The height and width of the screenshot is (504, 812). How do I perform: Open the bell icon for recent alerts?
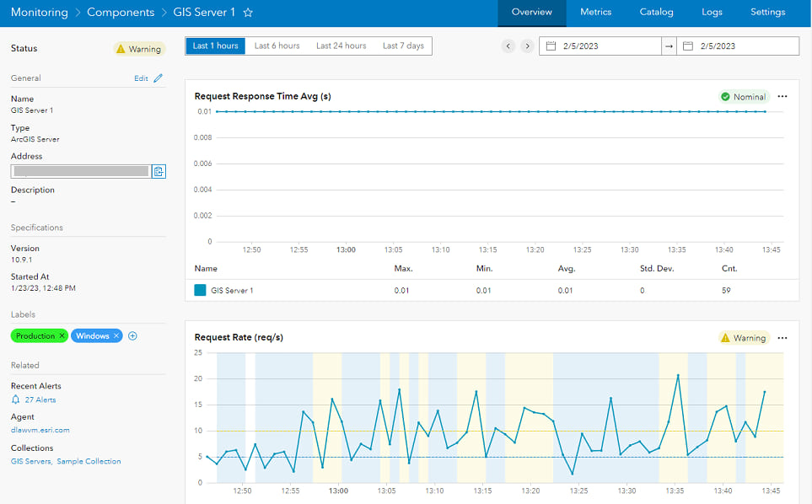click(x=15, y=399)
